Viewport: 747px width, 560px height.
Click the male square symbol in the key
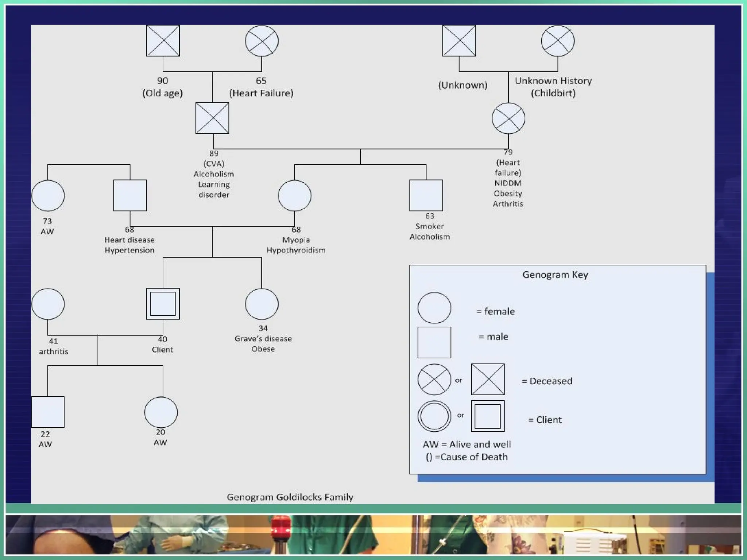point(434,342)
